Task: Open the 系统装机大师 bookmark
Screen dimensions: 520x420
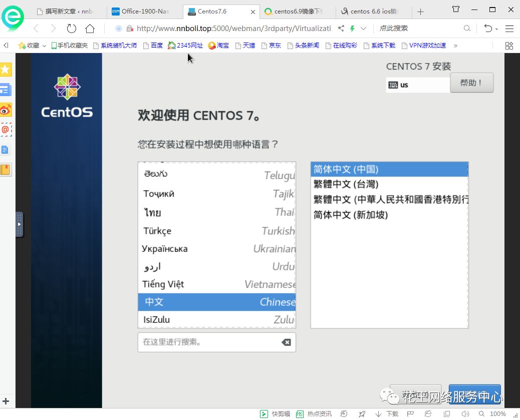Action: 115,46
